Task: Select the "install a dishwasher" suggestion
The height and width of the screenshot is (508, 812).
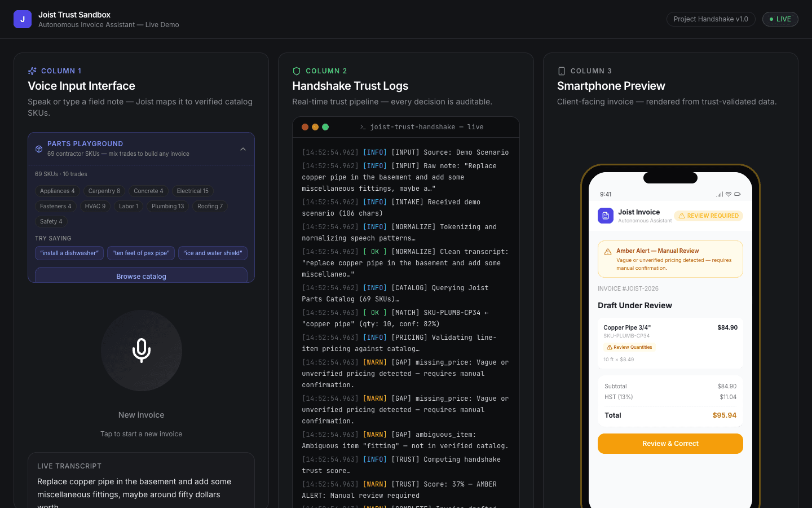Action: coord(69,253)
